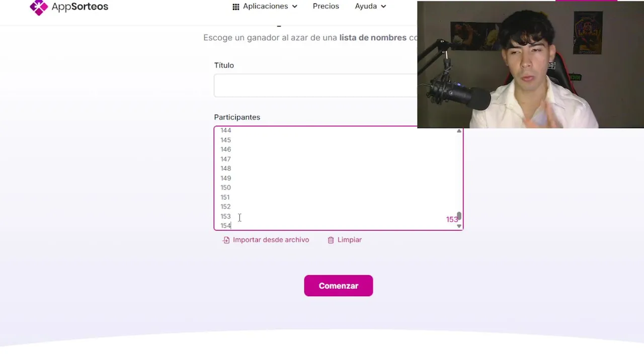The width and height of the screenshot is (644, 362).
Task: Click the Ayuda chevron arrow
Action: tap(383, 7)
